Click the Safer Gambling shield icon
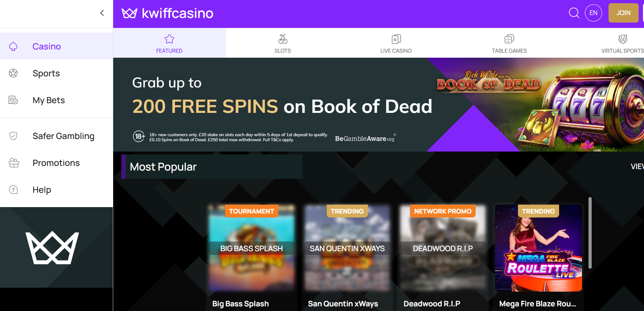The image size is (644, 311). (x=13, y=136)
